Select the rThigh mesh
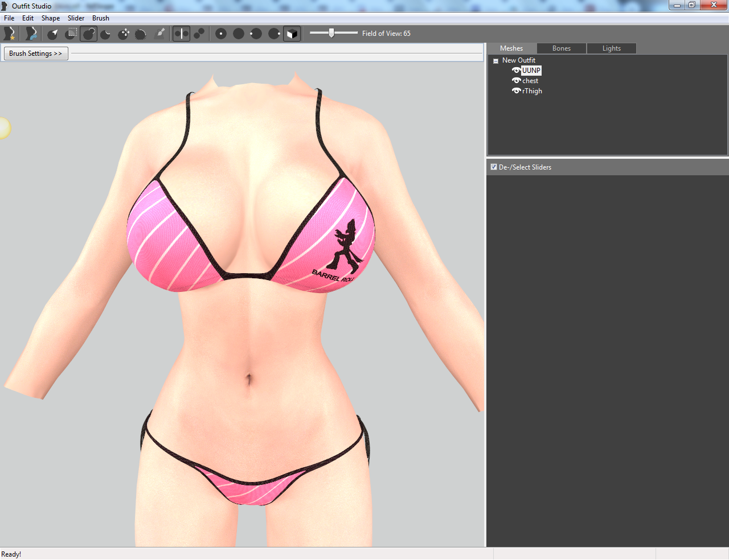This screenshot has height=560, width=729. pos(532,91)
